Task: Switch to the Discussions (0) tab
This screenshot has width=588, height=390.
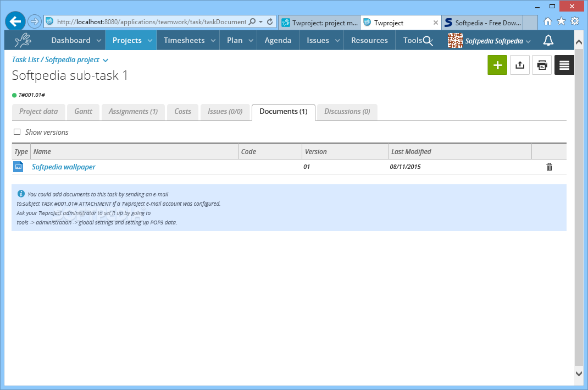Action: 347,112
